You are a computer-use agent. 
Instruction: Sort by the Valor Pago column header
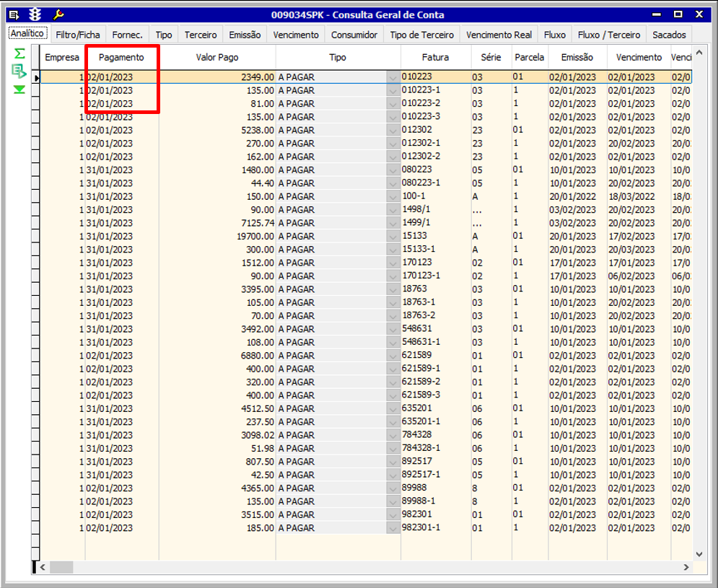tap(217, 57)
